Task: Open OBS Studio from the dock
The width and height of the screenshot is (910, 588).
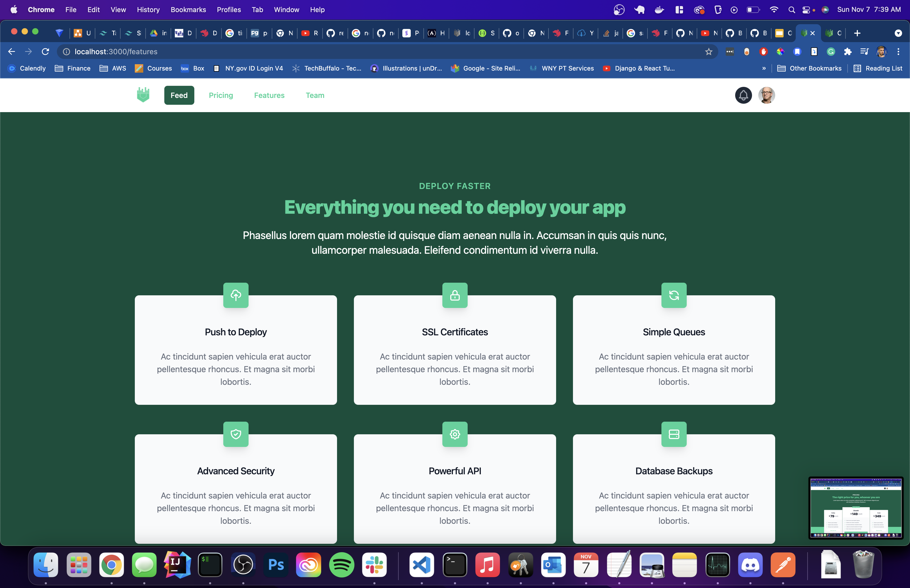Action: pyautogui.click(x=243, y=565)
